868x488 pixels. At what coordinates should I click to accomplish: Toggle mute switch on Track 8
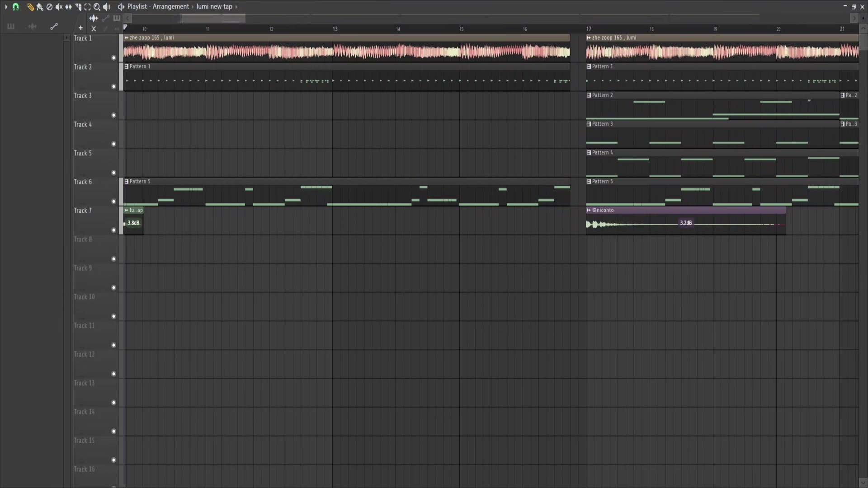[113, 259]
